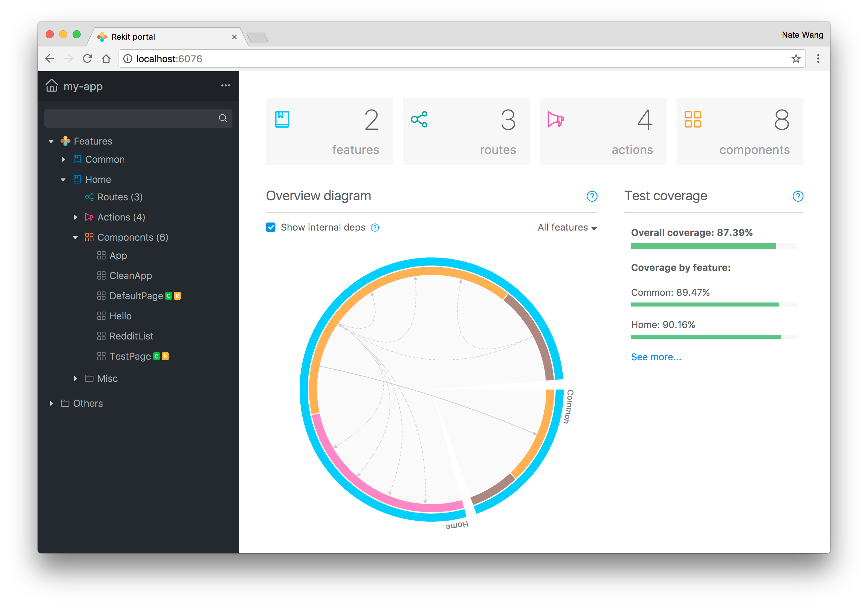This screenshot has height=607, width=868.
Task: Click the R badge next to TestPage
Action: [165, 356]
